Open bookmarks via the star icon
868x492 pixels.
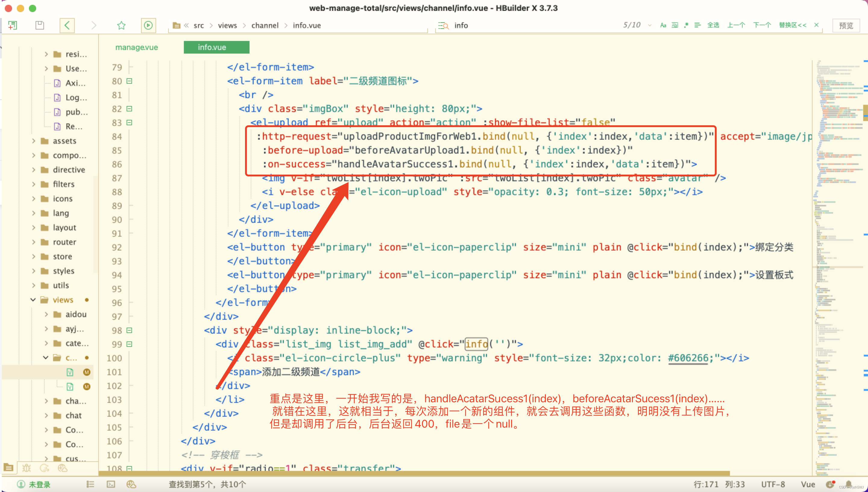[x=121, y=25]
